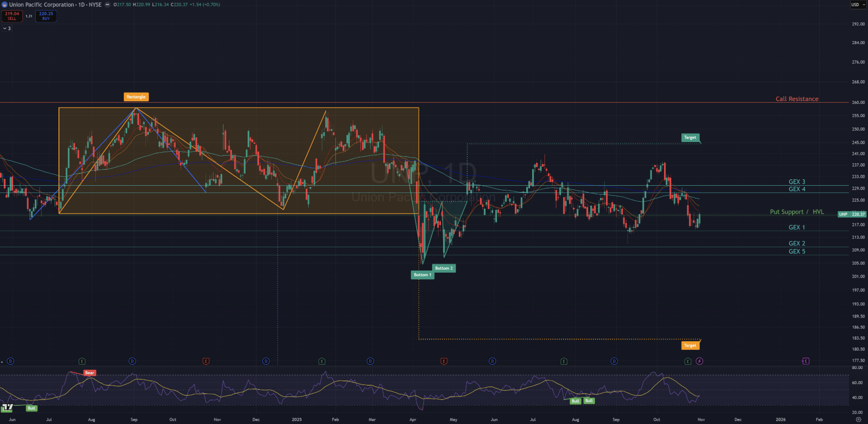This screenshot has width=868, height=424.
Task: Click the GEX 5 level label
Action: coord(797,251)
